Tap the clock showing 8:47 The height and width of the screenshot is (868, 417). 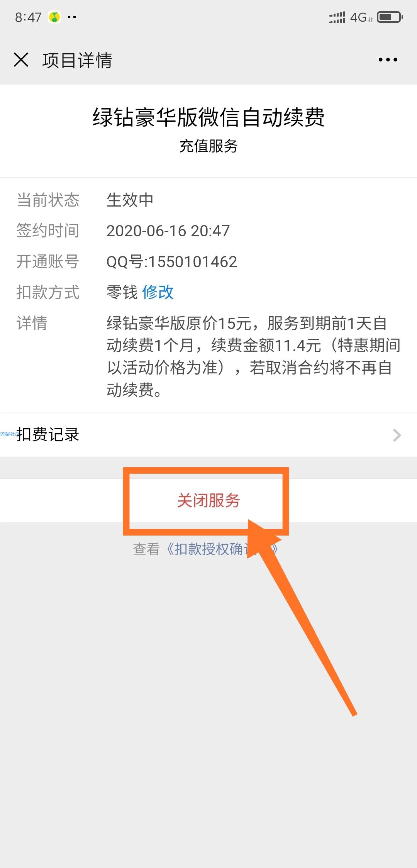tap(28, 17)
